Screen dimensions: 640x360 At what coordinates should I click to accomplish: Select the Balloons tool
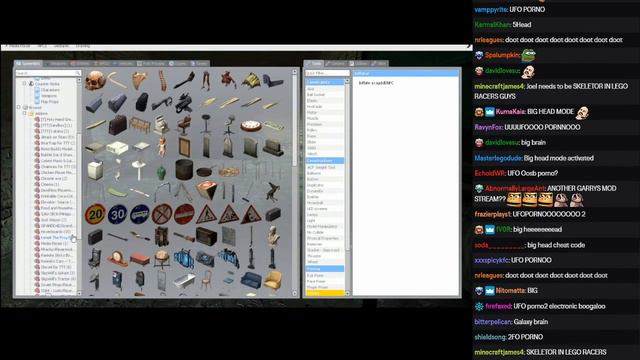pos(325,173)
